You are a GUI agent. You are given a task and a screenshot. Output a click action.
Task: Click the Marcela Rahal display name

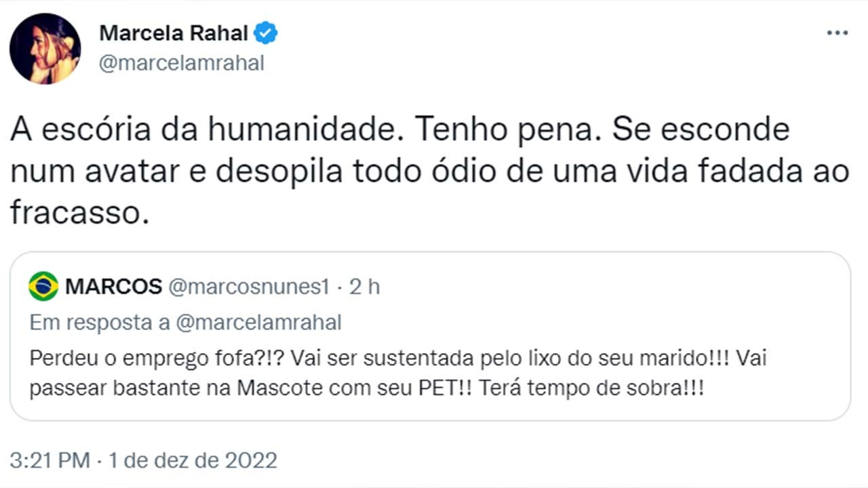[174, 33]
